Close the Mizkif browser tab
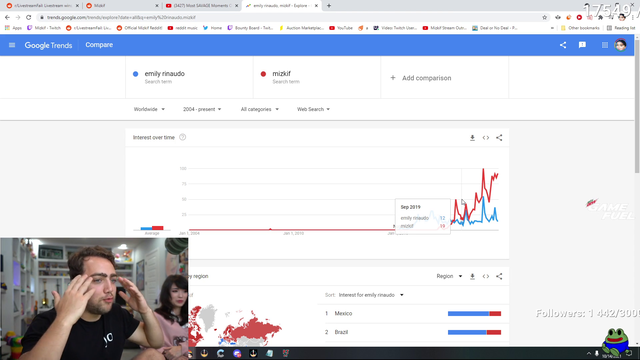Image resolution: width=640 pixels, height=360 pixels. coord(157,6)
